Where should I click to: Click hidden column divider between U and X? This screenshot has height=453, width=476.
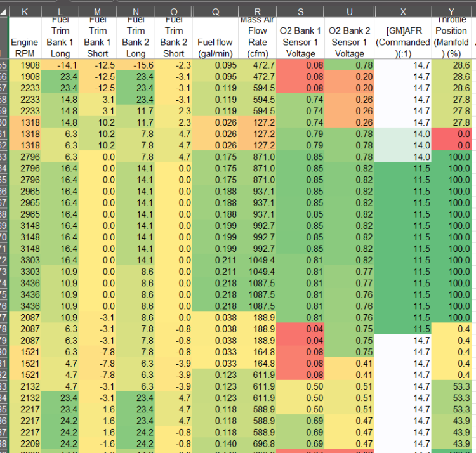coord(374,12)
